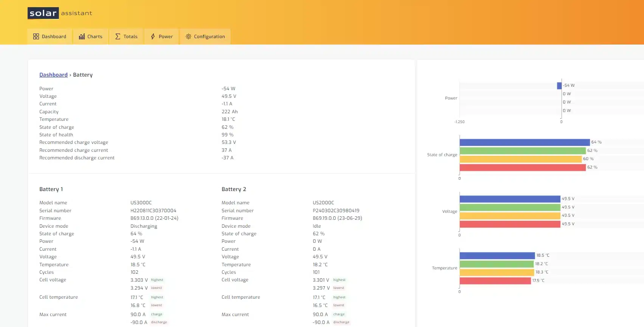Image resolution: width=644 pixels, height=327 pixels.
Task: Click the Totals sigma icon
Action: click(x=118, y=37)
